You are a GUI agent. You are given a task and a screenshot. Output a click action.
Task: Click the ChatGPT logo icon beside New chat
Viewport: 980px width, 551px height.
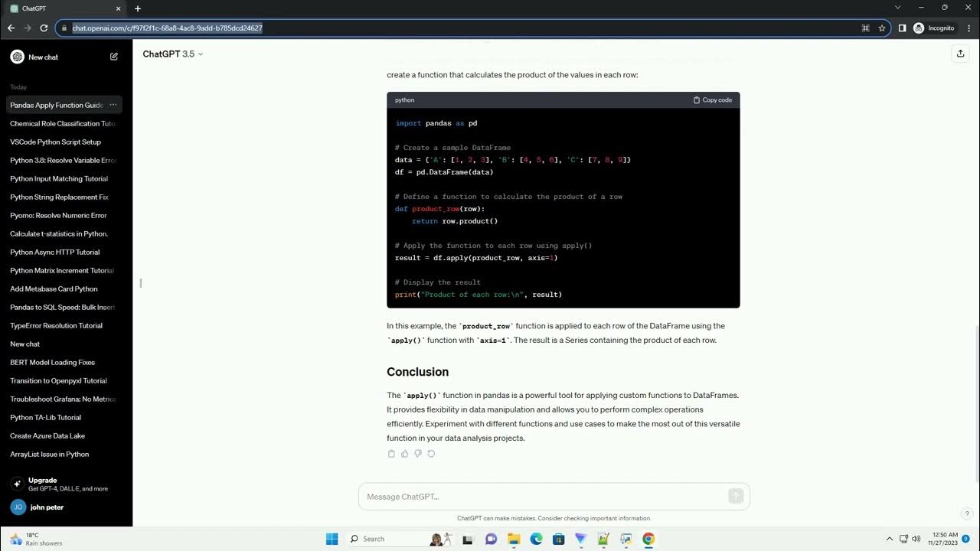point(17,57)
